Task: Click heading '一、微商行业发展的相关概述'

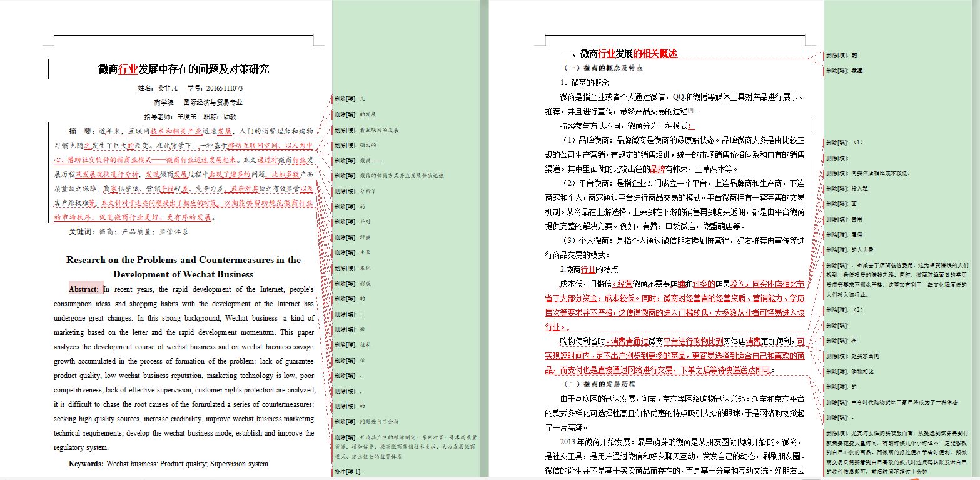Action: (x=619, y=54)
